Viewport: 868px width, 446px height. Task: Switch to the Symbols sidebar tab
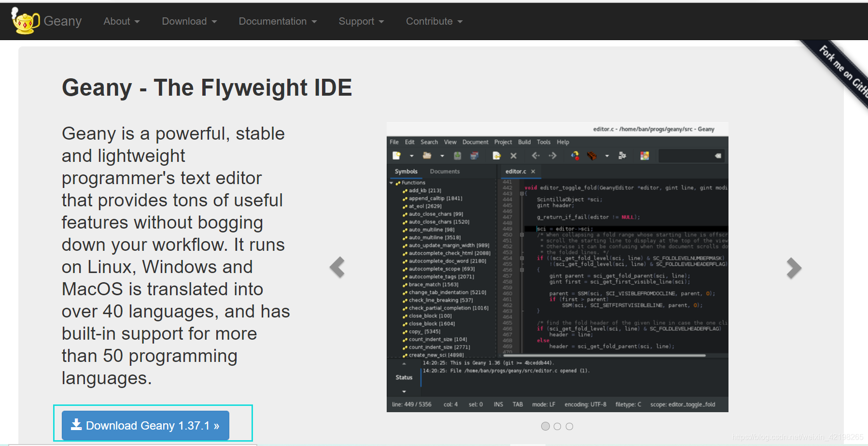point(406,172)
